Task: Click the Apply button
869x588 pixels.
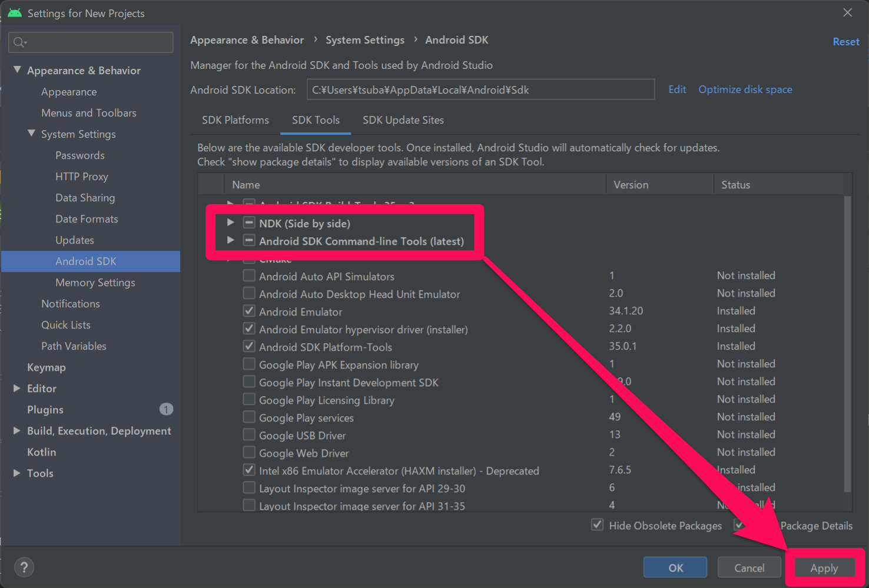Action: (824, 568)
